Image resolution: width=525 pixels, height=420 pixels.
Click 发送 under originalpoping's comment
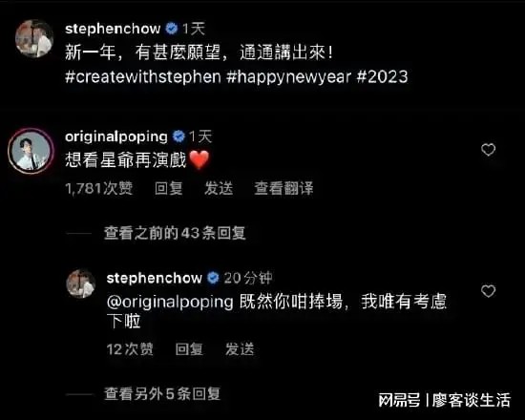coord(219,188)
